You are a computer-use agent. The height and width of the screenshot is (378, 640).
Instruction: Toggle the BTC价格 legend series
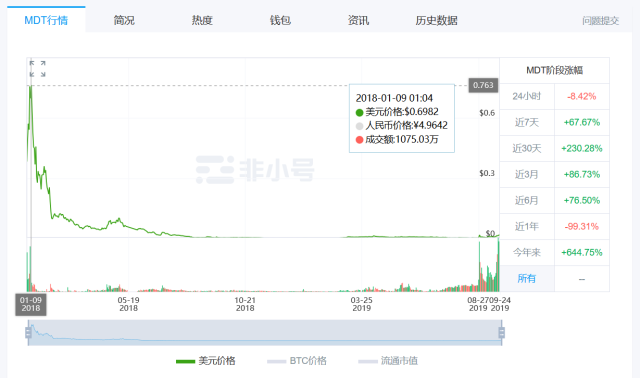[x=297, y=361]
